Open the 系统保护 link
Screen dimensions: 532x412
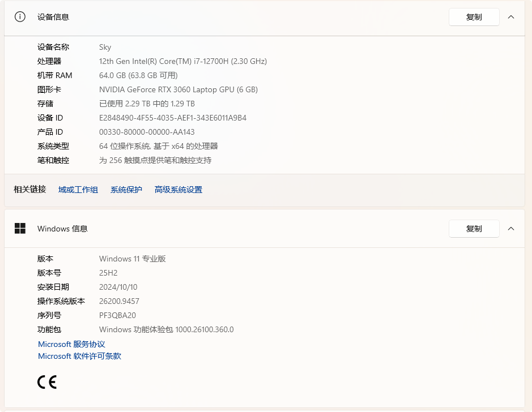(126, 190)
